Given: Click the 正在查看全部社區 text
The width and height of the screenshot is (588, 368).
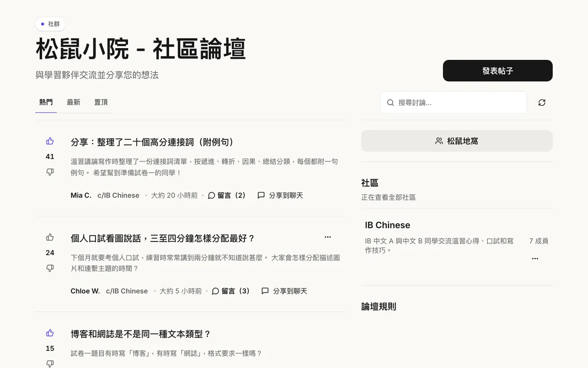Looking at the screenshot, I should (x=389, y=197).
